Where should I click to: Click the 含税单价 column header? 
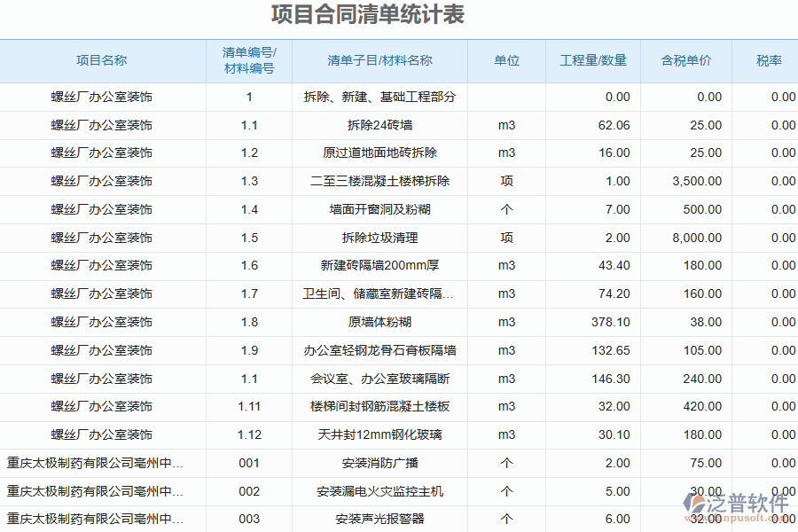(x=685, y=60)
